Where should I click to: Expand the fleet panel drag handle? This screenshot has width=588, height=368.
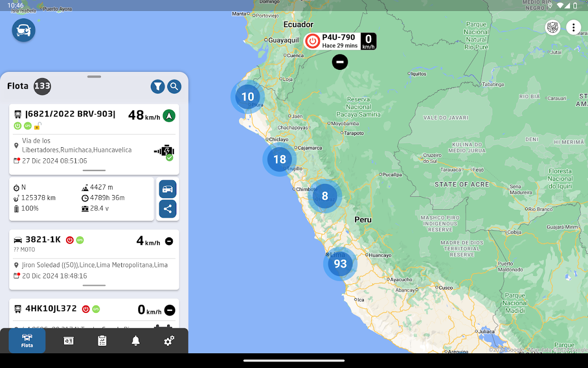point(94,77)
